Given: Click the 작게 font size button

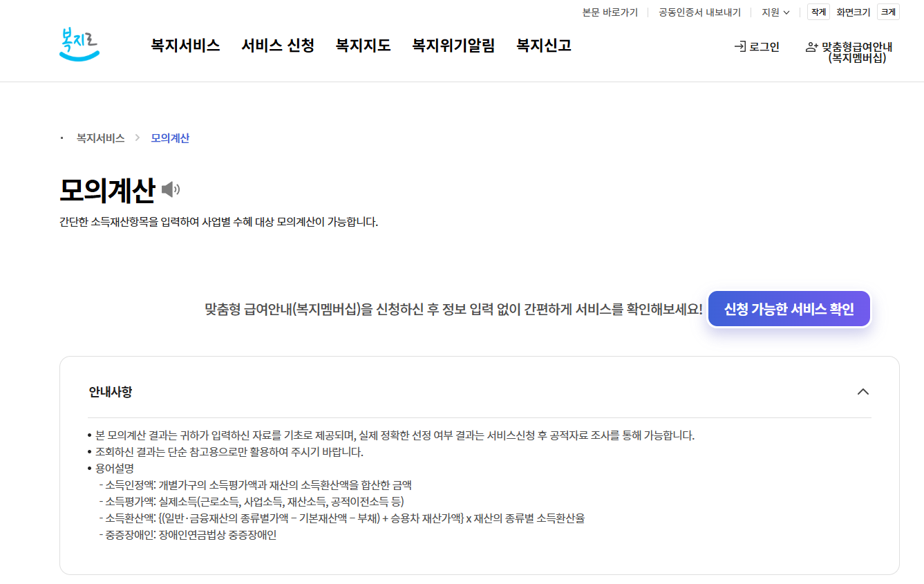Looking at the screenshot, I should [x=818, y=12].
